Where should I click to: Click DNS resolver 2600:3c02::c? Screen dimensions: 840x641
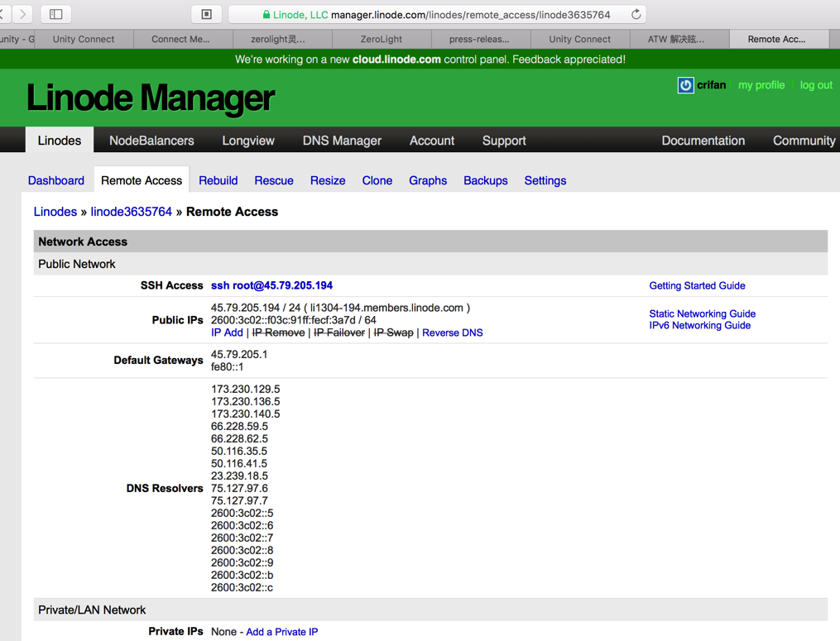coord(242,587)
